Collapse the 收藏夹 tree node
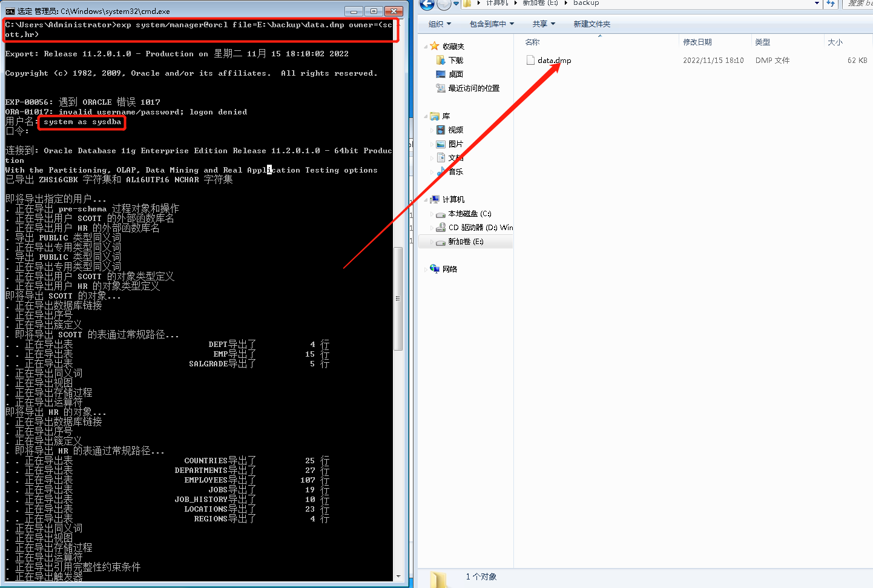Image resolution: width=873 pixels, height=588 pixels. pos(426,47)
